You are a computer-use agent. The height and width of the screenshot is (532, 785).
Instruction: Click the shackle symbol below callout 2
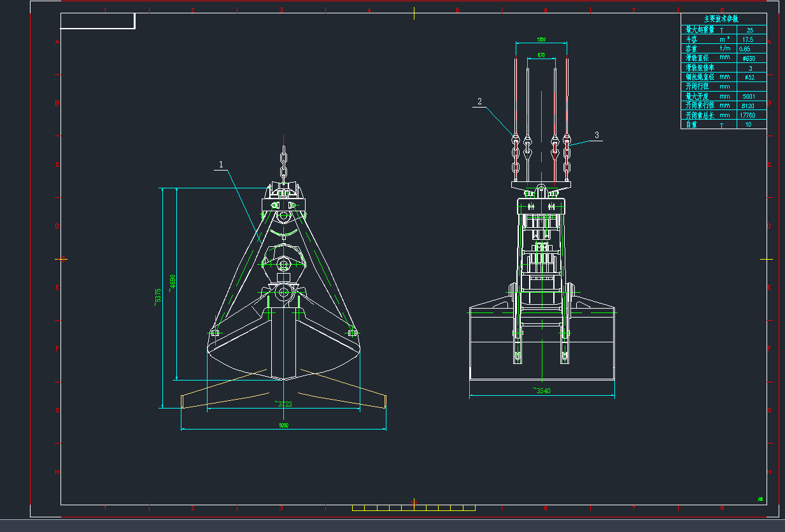pyautogui.click(x=516, y=139)
